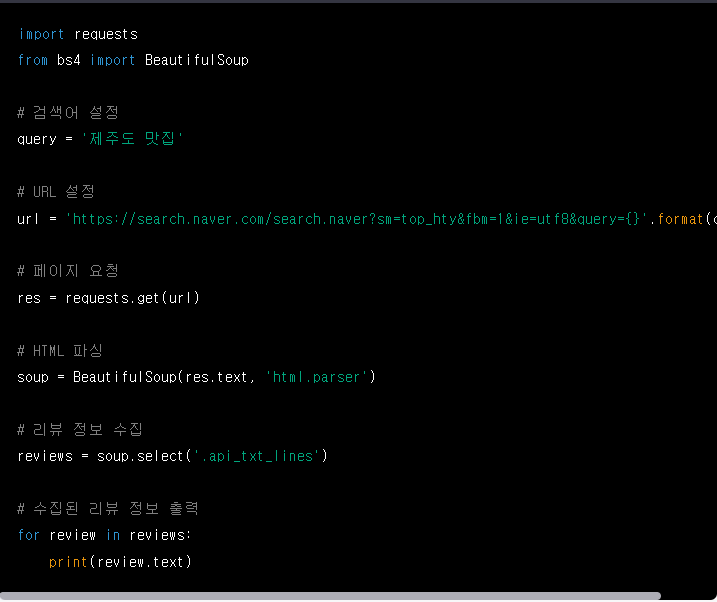Click the string '제주도 맛집'
The height and width of the screenshot is (602, 717).
(132, 139)
